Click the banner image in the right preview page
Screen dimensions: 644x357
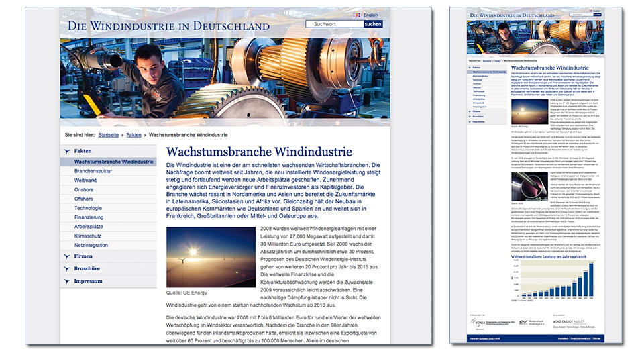click(535, 37)
